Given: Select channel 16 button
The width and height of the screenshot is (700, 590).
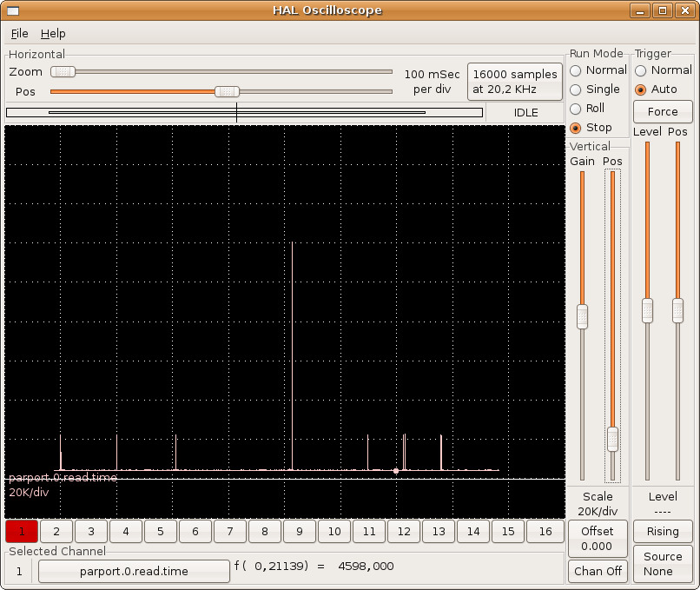Looking at the screenshot, I should pyautogui.click(x=545, y=532).
